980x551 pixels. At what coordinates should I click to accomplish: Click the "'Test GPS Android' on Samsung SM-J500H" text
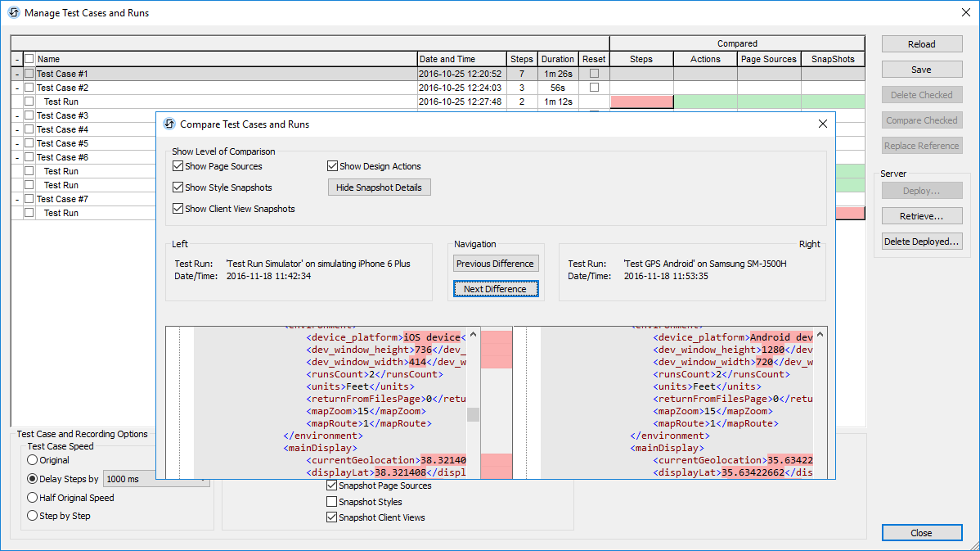(705, 264)
